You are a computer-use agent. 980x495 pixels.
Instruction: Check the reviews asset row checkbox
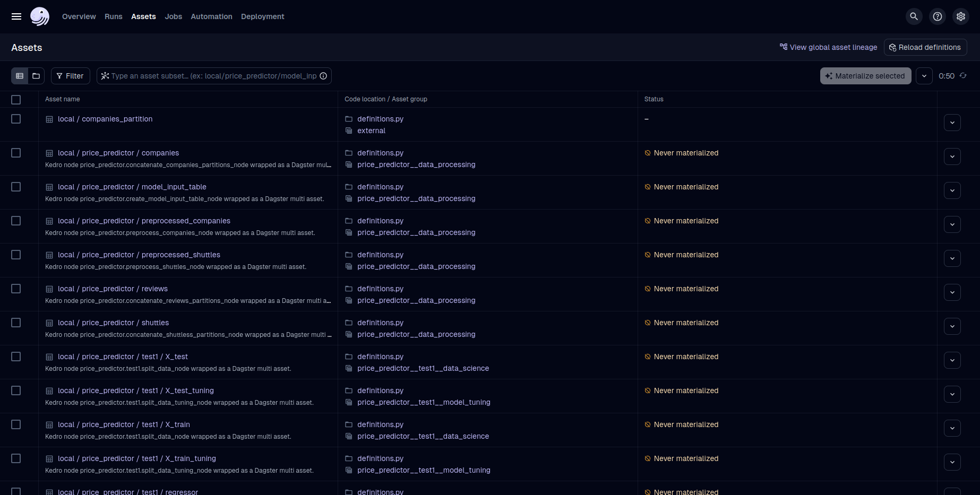coord(16,289)
